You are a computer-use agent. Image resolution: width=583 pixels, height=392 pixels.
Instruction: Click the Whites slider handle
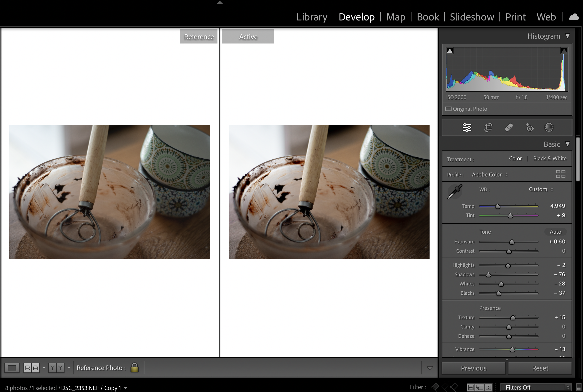[x=501, y=284]
